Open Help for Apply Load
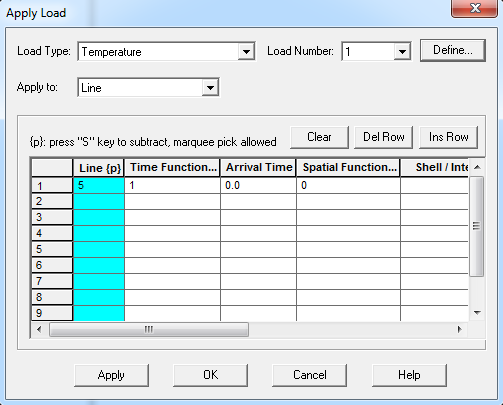The image size is (503, 405). tap(409, 375)
